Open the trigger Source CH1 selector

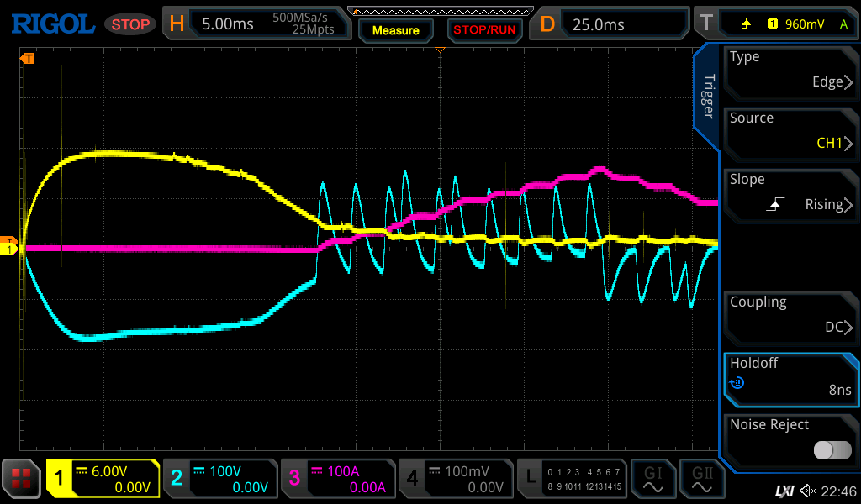(x=790, y=132)
